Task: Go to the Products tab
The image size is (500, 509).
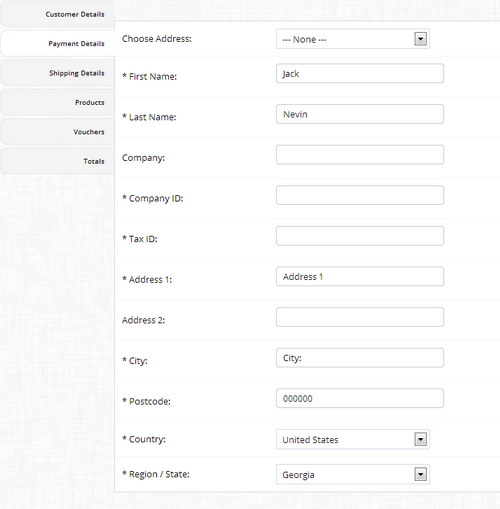Action: 57,102
